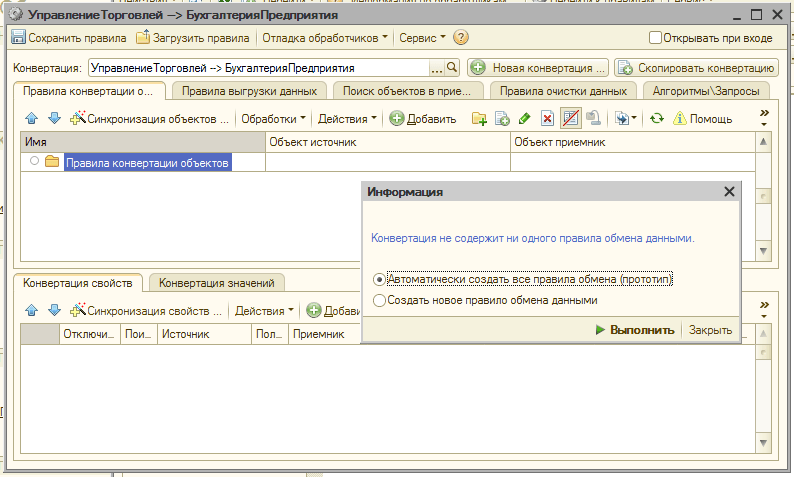Image resolution: width=794 pixels, height=477 pixels.
Task: Click Закрыть button in dialog
Action: point(710,330)
